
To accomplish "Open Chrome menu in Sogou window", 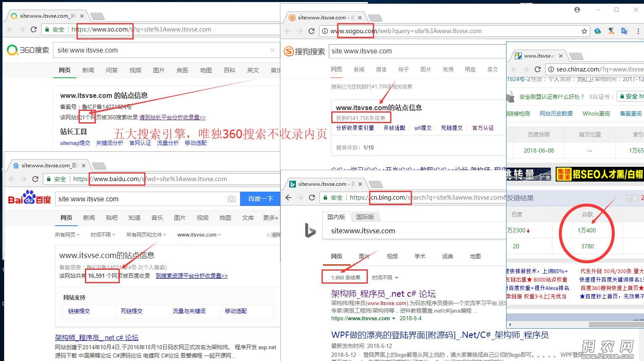I will (638, 31).
